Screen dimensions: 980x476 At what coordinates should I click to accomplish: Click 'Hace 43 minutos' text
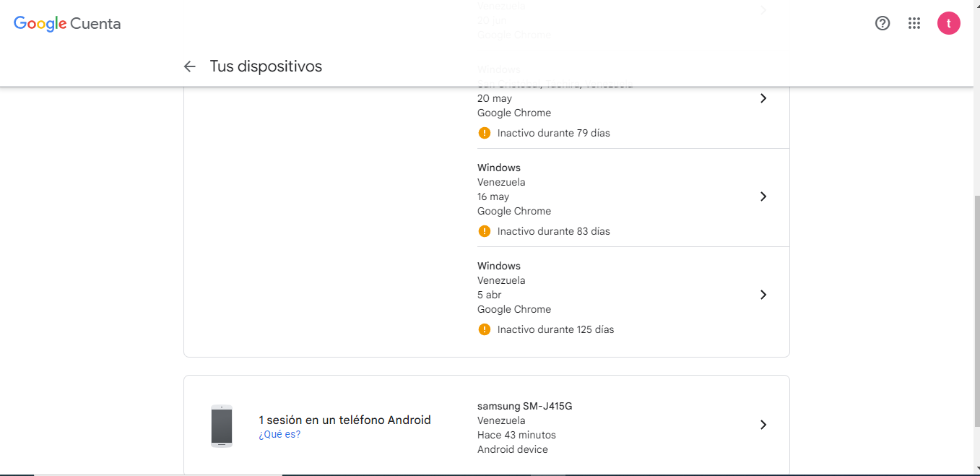coord(516,435)
